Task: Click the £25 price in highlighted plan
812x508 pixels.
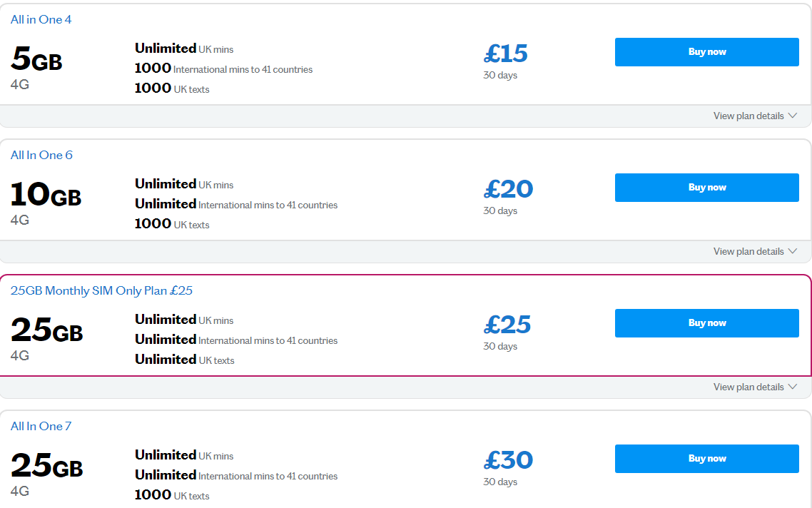Action: point(507,325)
